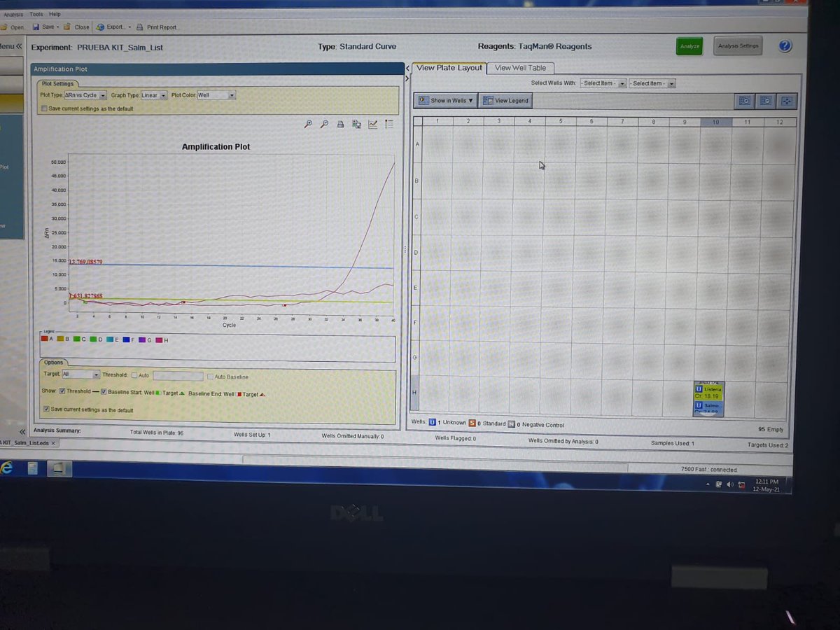Open the Save dropdown arrow
This screenshot has width=840, height=630.
[57, 27]
